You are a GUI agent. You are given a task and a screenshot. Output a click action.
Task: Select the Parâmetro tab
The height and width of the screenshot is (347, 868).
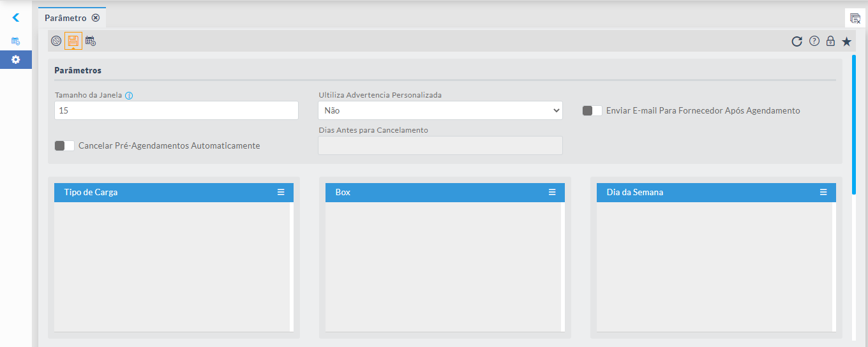[x=65, y=18]
